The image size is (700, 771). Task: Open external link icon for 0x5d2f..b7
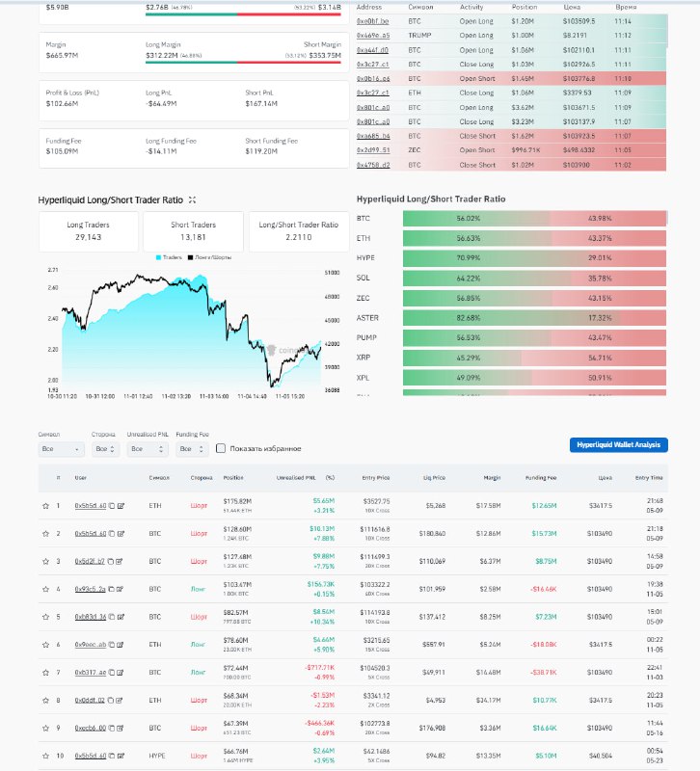pyautogui.click(x=121, y=561)
